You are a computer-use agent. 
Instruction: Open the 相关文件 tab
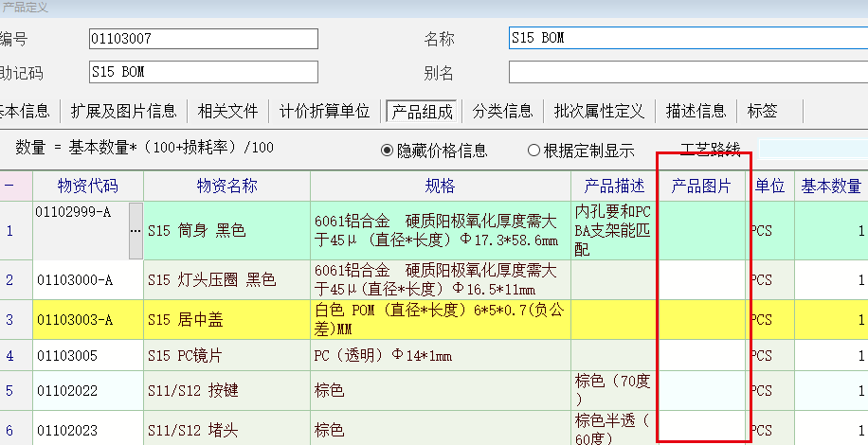(227, 112)
